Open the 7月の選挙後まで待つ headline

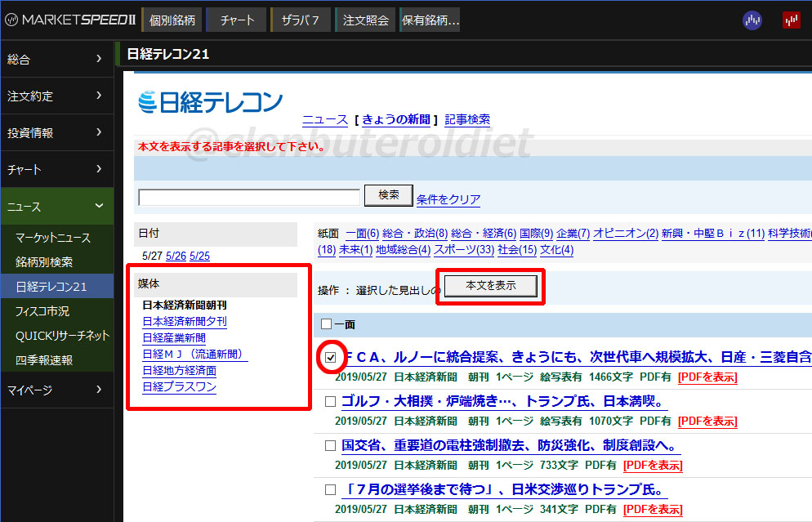[x=504, y=489]
